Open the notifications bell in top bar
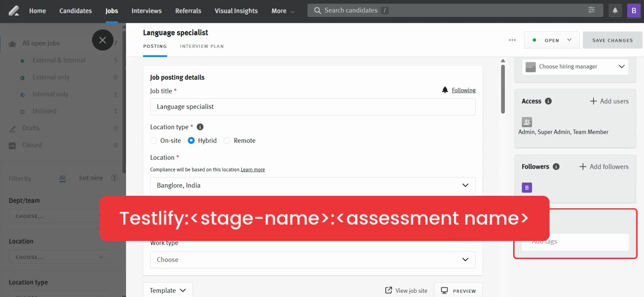 (615, 10)
